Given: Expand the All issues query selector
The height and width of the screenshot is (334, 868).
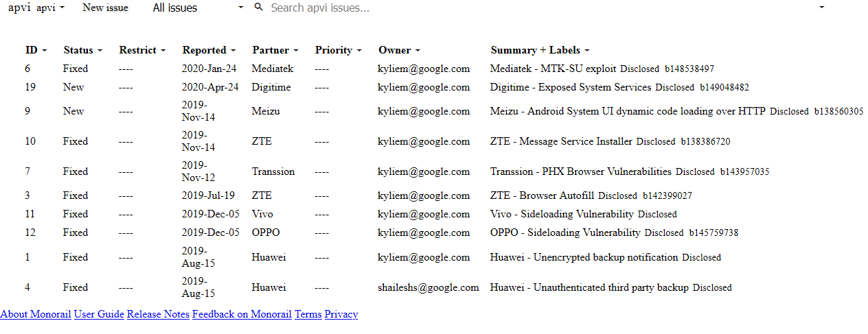Looking at the screenshot, I should 198,8.
